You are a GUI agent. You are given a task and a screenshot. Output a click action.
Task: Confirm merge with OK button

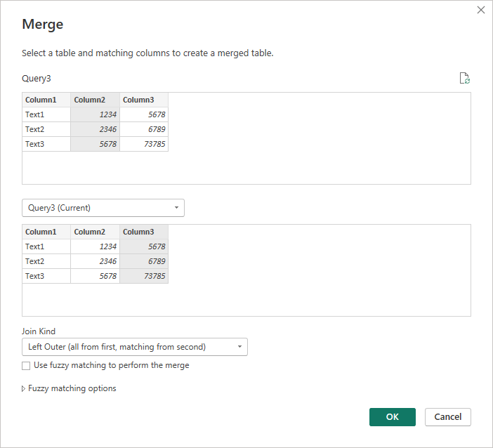pyautogui.click(x=393, y=417)
